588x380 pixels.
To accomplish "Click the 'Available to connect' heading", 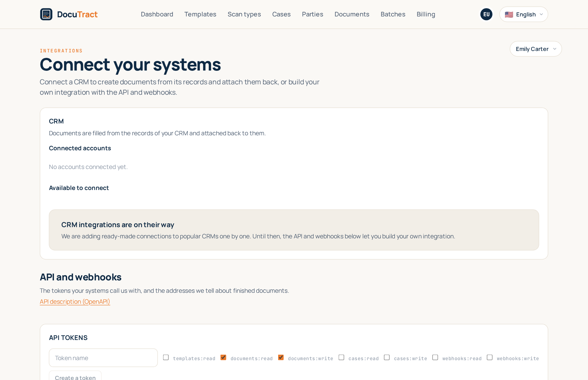I will (79, 188).
